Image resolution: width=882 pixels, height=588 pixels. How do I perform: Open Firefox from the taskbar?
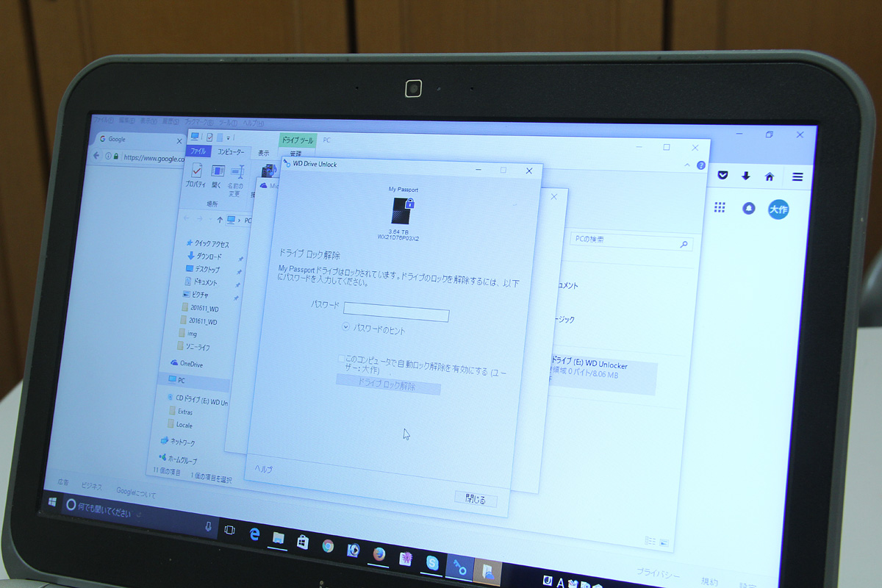379,554
